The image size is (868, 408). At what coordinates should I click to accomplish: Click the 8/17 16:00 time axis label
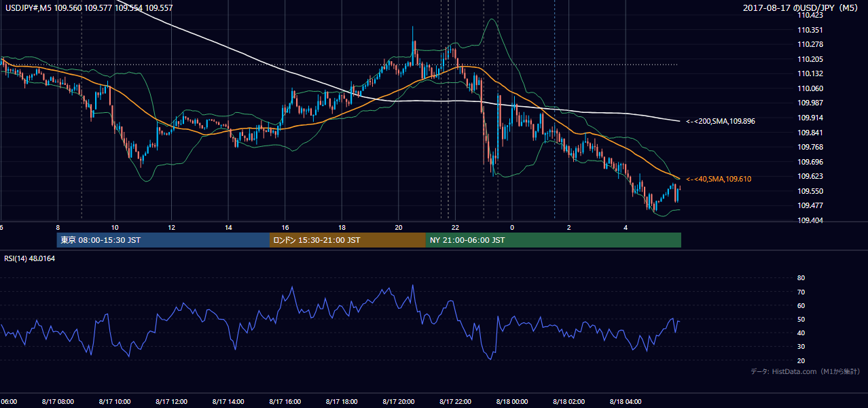[285, 402]
